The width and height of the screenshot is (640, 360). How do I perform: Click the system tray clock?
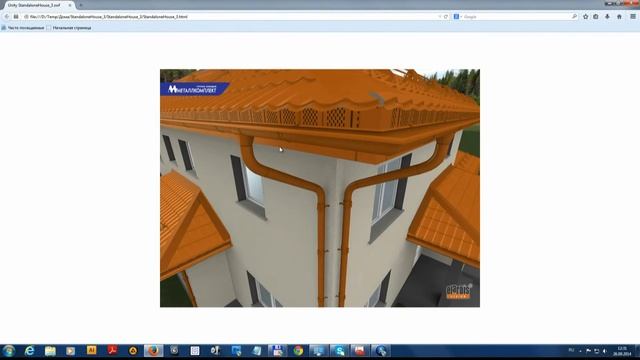pyautogui.click(x=622, y=351)
